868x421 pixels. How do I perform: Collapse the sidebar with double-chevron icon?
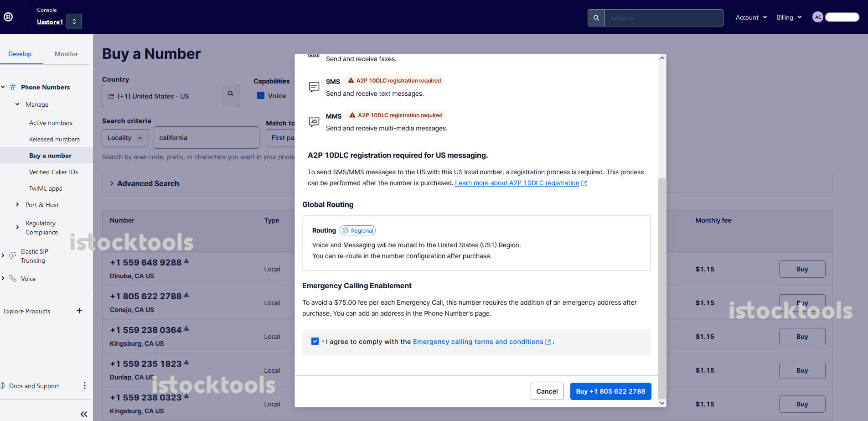click(84, 414)
